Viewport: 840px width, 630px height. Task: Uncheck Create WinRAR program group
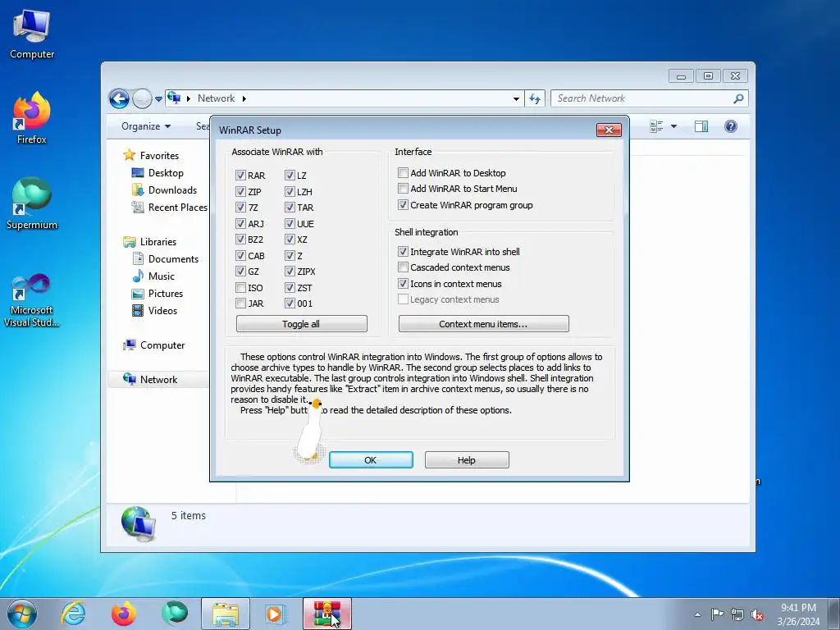[403, 204]
